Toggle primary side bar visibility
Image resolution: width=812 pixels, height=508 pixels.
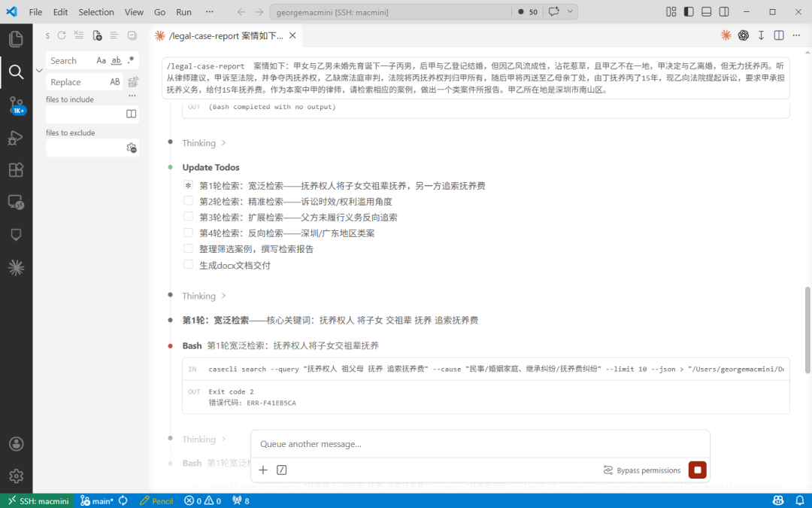(x=689, y=11)
